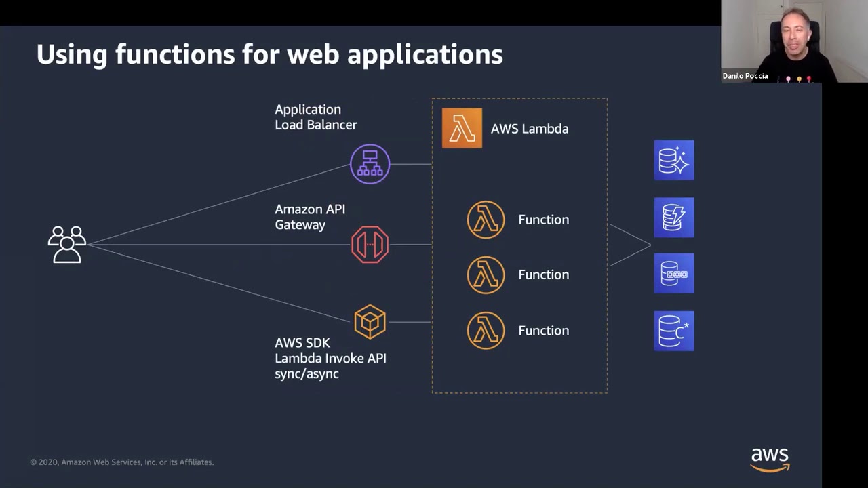This screenshot has height=488, width=868.
Task: Click the topmost 'Function' label
Action: pyautogui.click(x=543, y=220)
